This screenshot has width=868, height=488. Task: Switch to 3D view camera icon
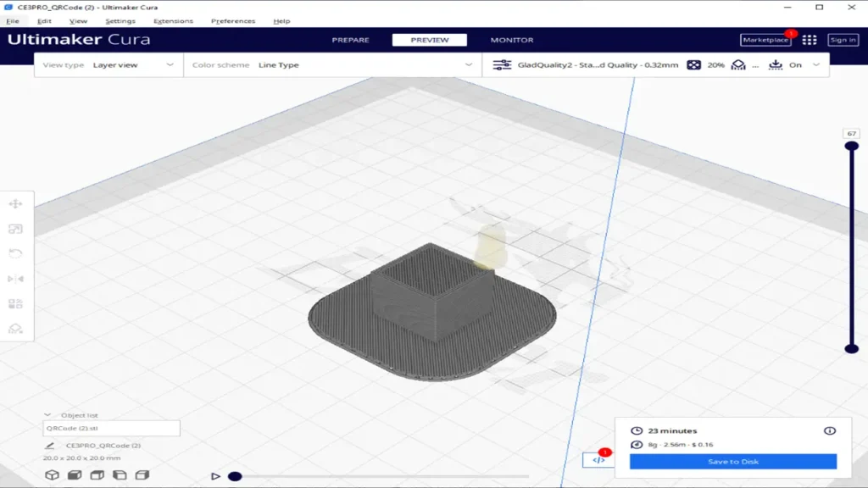point(52,474)
